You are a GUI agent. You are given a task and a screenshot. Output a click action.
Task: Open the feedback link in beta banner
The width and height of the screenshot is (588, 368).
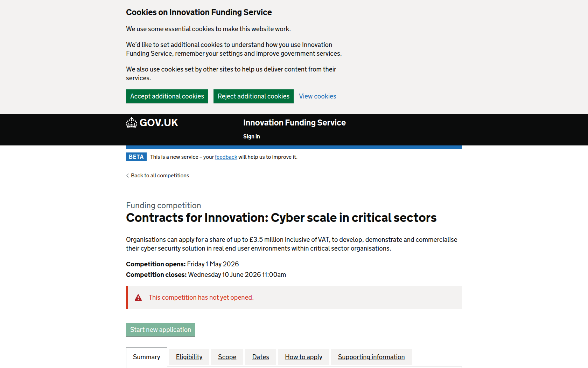pos(226,157)
